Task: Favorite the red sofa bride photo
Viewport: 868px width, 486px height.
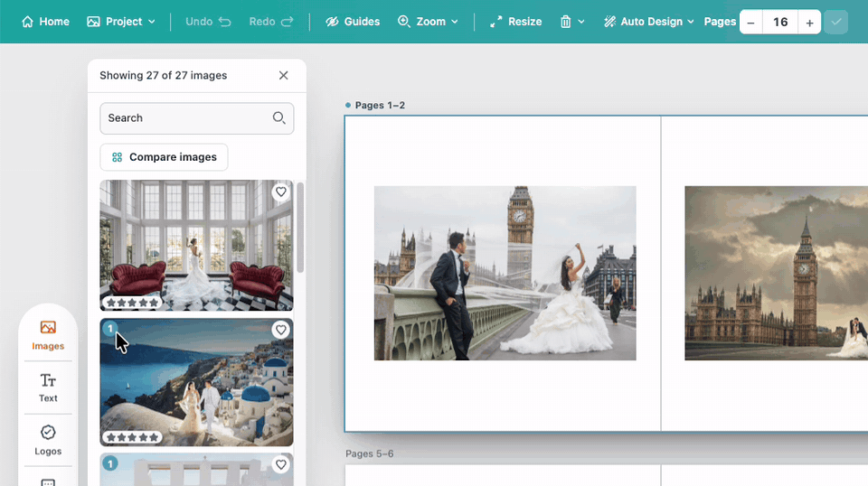Action: [280, 192]
